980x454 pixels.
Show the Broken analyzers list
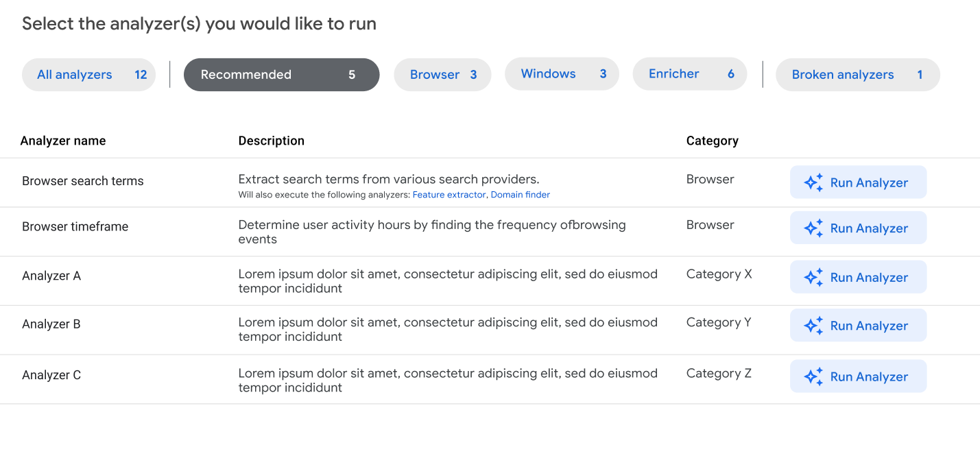coord(857,74)
